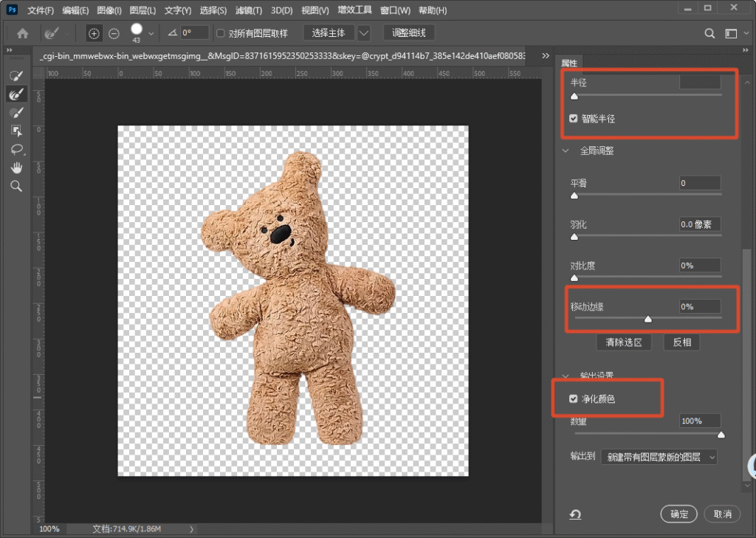Screen dimensions: 756x538
Task: Select the Zoom tool
Action: 16,186
